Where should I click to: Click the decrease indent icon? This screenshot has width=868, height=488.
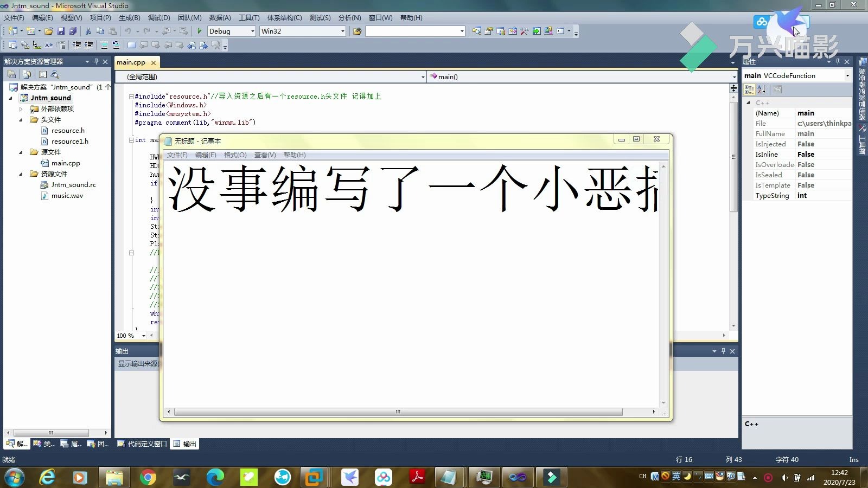pyautogui.click(x=77, y=45)
